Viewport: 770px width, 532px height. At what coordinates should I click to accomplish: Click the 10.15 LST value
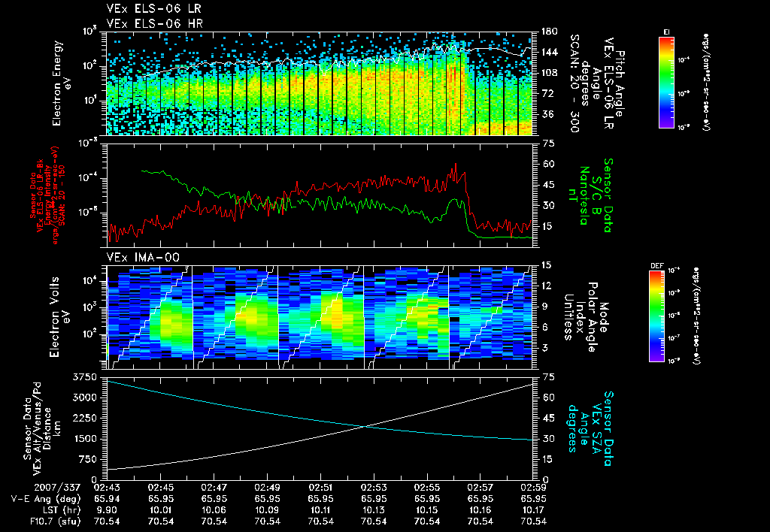[427, 510]
